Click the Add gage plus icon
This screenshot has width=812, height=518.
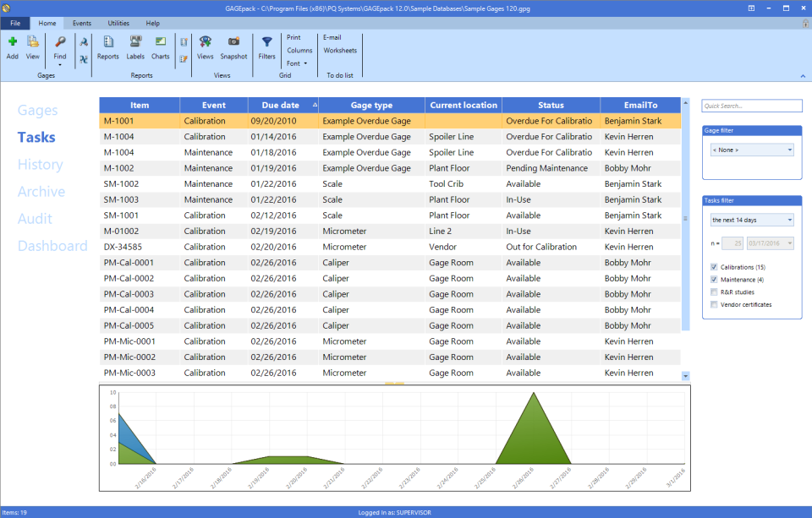click(13, 42)
